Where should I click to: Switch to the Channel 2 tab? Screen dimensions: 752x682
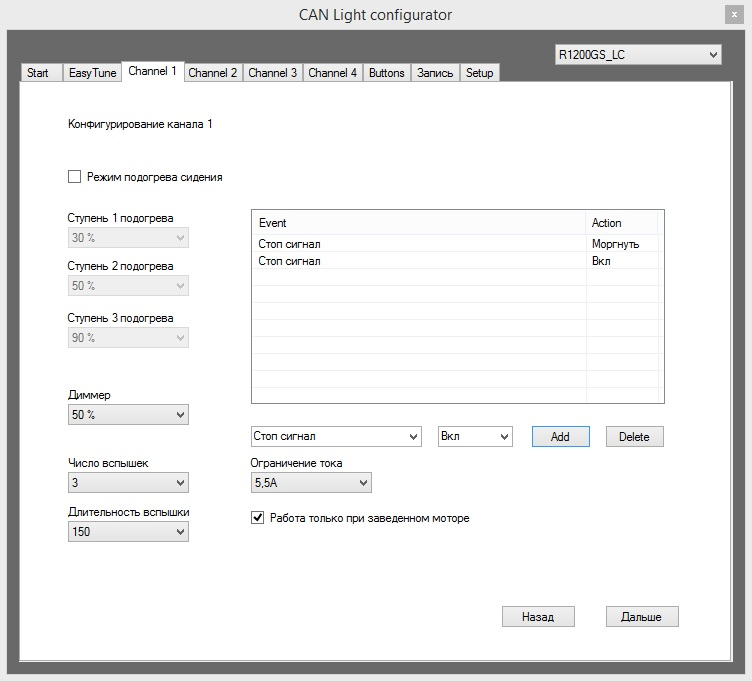tap(213, 73)
